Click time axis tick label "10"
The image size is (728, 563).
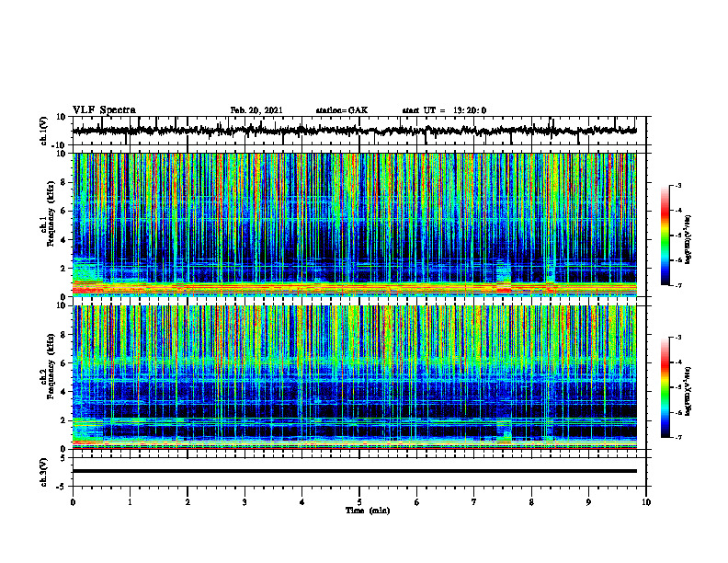[x=646, y=502]
